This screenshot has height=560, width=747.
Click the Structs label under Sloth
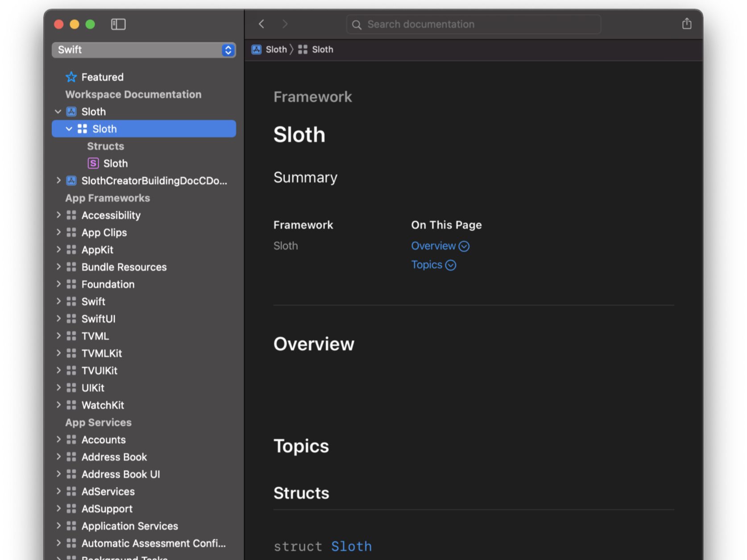pyautogui.click(x=106, y=146)
